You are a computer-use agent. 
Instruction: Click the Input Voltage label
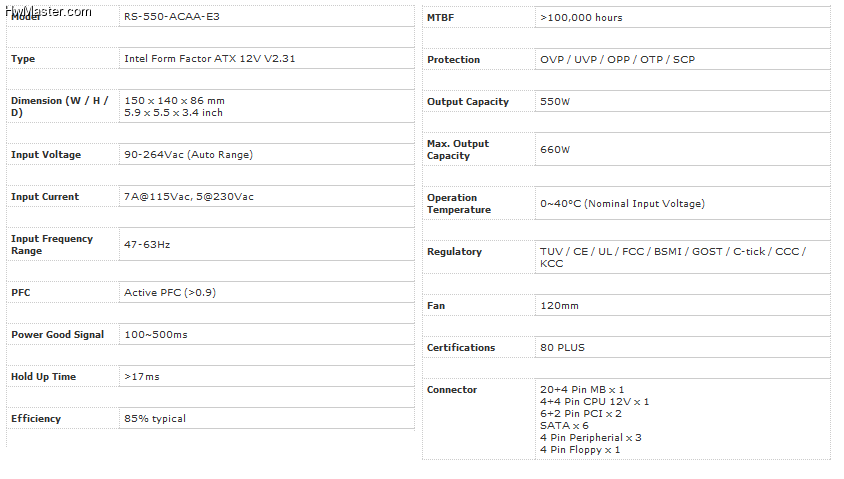46,154
